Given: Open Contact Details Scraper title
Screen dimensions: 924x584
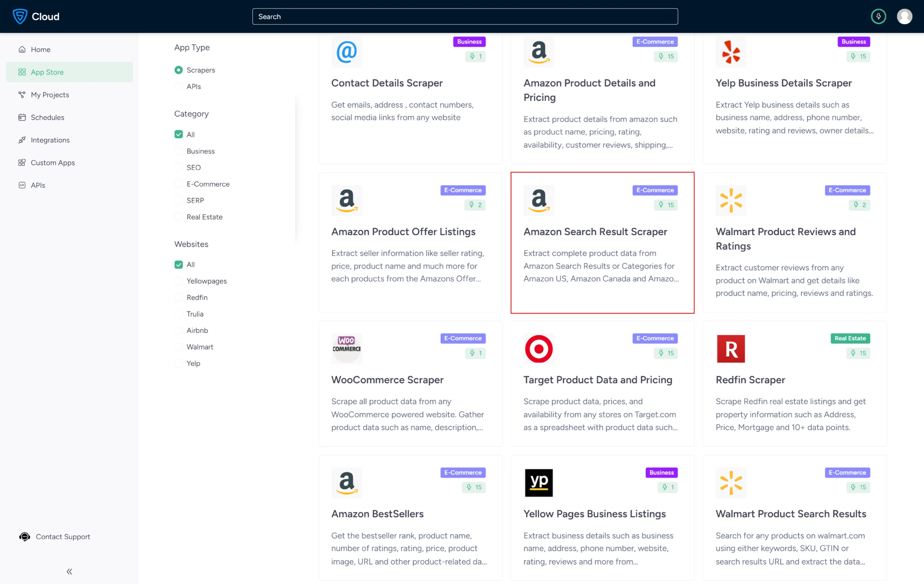Looking at the screenshot, I should (387, 83).
